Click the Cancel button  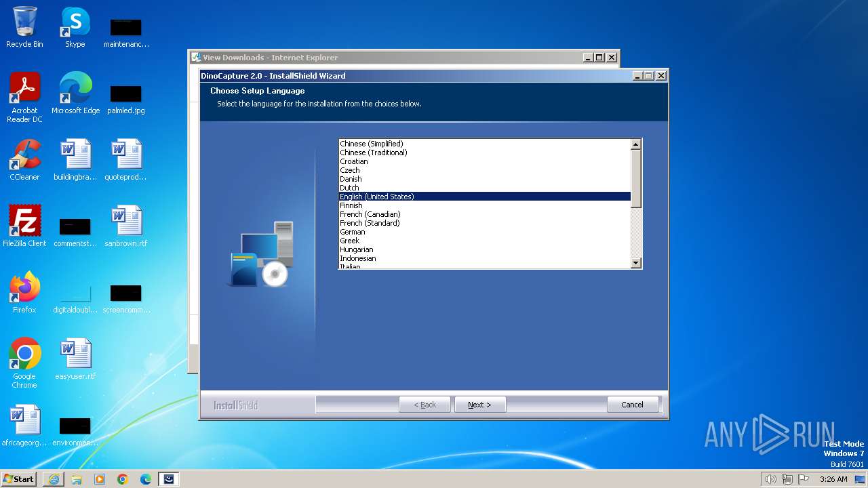(x=633, y=405)
